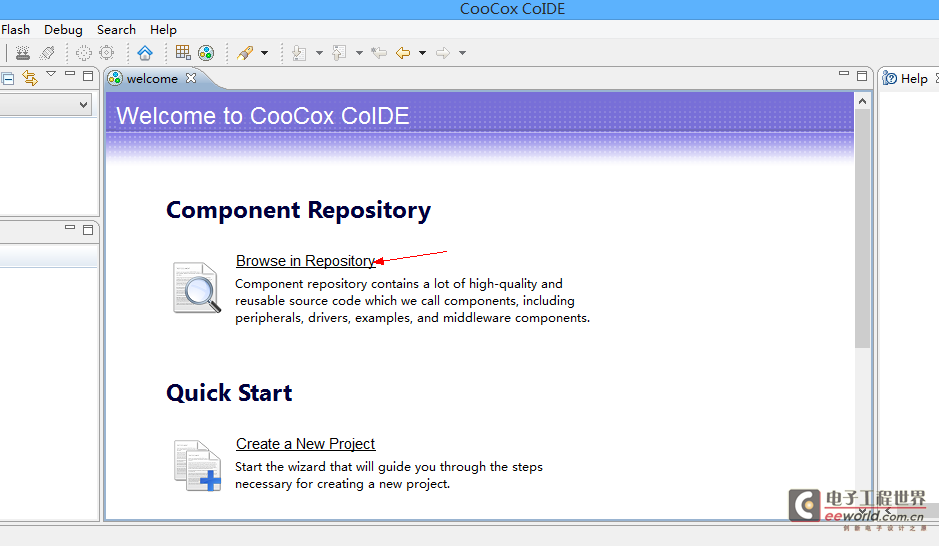Toggle Link with Editor in left panel

[x=30, y=78]
